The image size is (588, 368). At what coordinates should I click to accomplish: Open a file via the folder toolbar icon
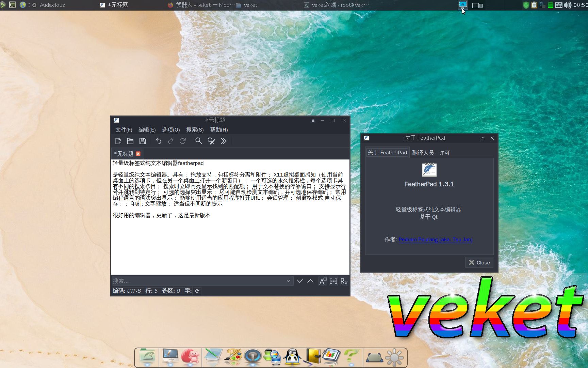pos(130,141)
